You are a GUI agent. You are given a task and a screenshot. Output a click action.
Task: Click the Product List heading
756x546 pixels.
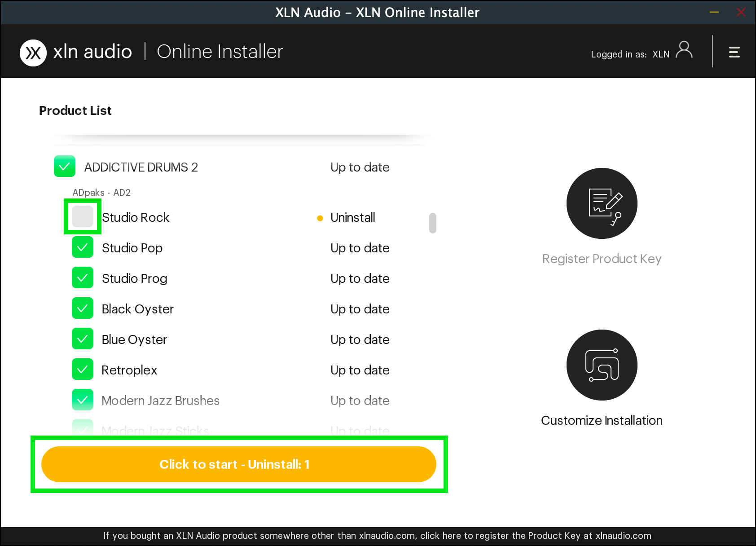pyautogui.click(x=75, y=110)
